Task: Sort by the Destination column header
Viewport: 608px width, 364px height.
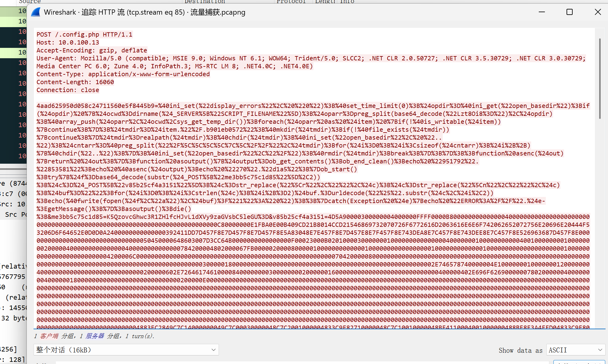Action: pos(205,2)
